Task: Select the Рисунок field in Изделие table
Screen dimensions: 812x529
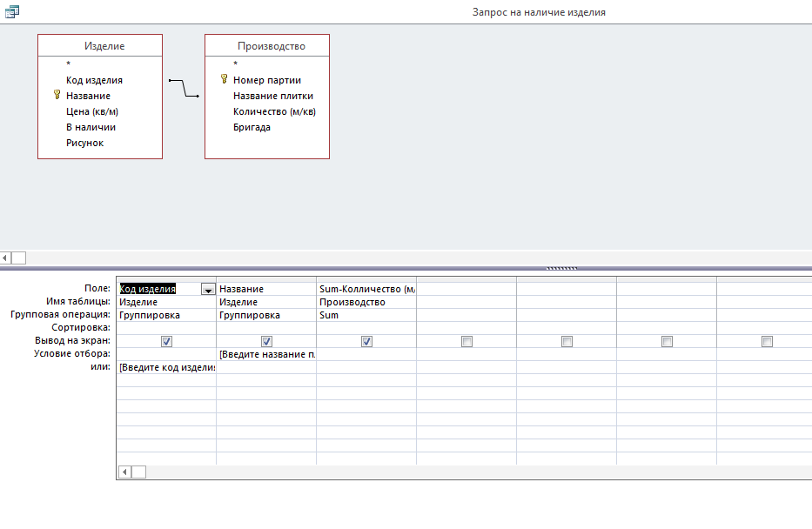Action: point(84,143)
